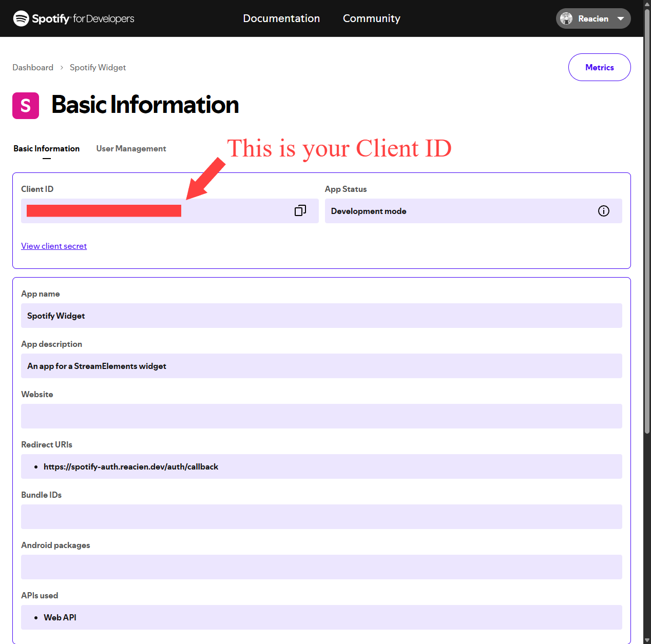
Task: Click the App description field
Action: [x=321, y=366]
